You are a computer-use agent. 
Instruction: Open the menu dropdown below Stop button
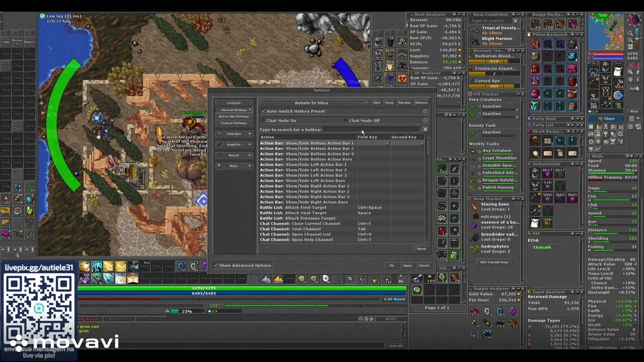coord(633,119)
